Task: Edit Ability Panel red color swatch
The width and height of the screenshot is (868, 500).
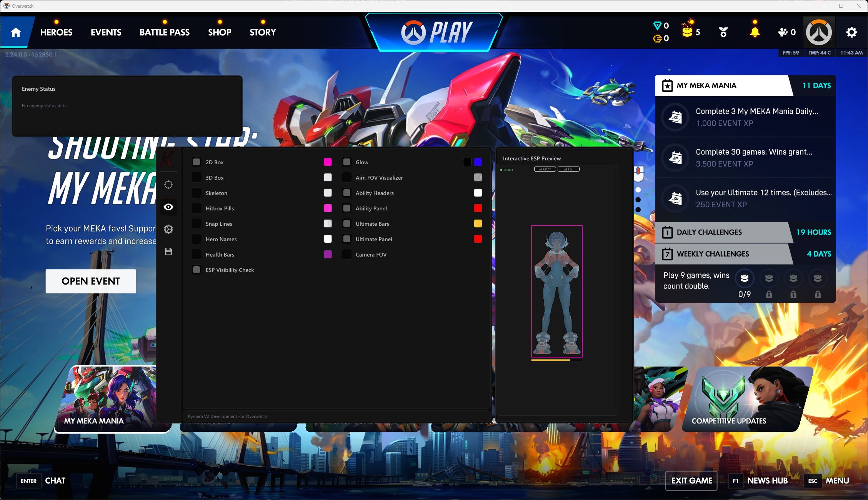Action: point(478,208)
